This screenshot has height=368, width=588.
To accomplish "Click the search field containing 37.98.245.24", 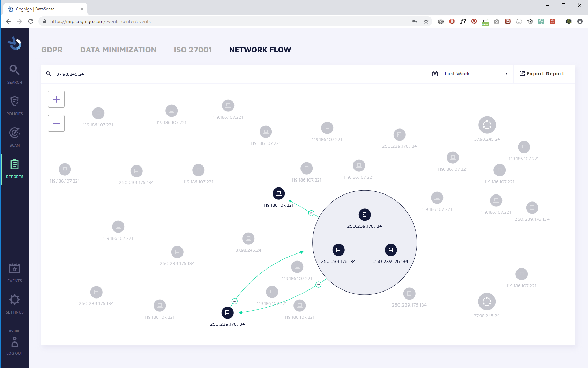I will pos(237,74).
